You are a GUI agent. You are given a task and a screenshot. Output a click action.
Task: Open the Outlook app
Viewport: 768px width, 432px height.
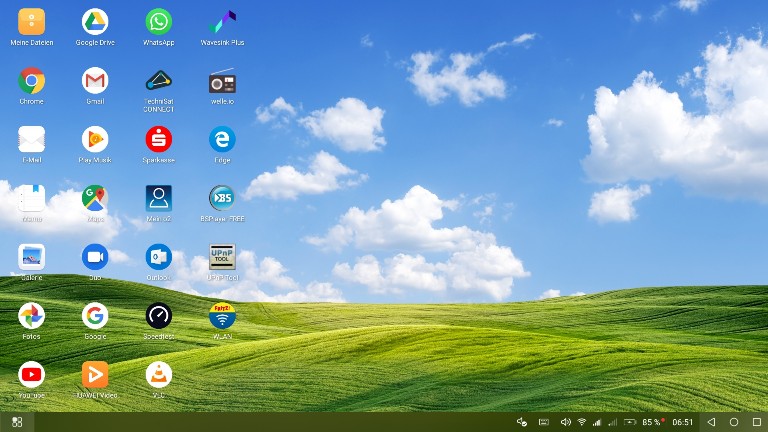click(158, 257)
